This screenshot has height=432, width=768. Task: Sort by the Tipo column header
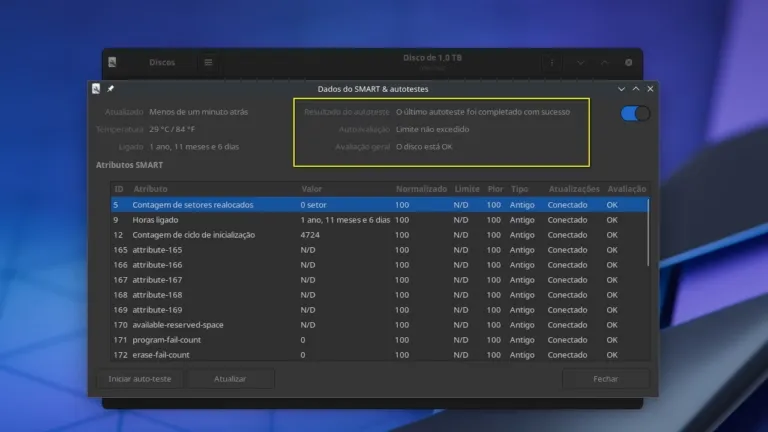(520, 189)
